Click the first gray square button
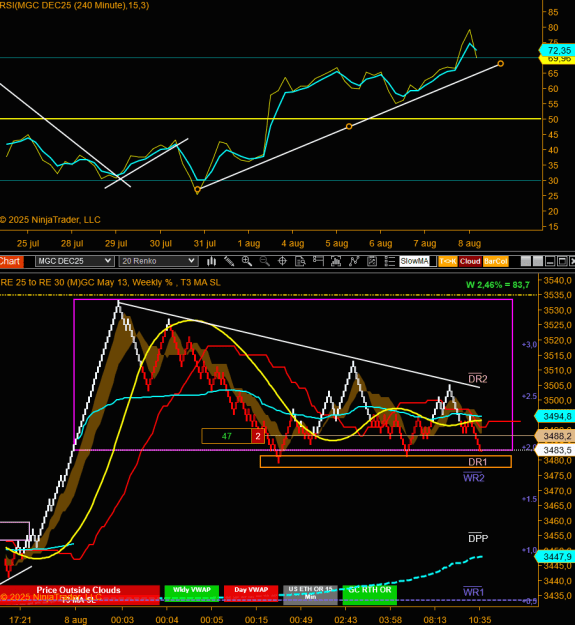This screenshot has height=625, width=575. pyautogui.click(x=526, y=261)
